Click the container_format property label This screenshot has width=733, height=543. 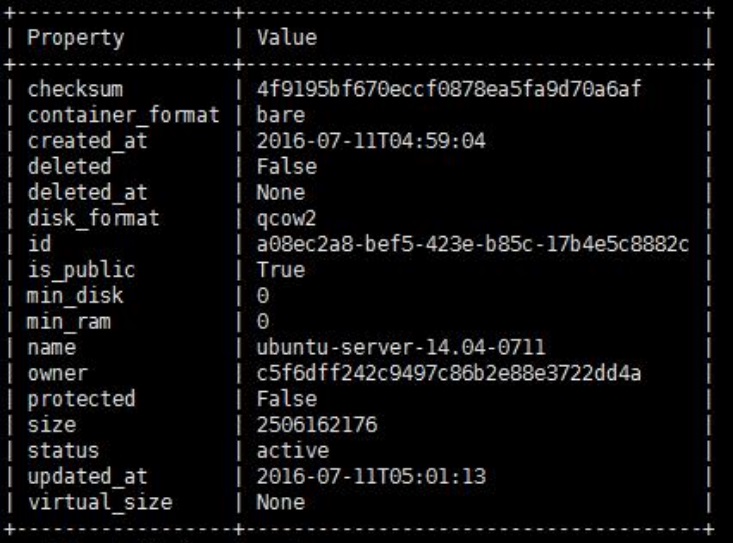coord(122,115)
